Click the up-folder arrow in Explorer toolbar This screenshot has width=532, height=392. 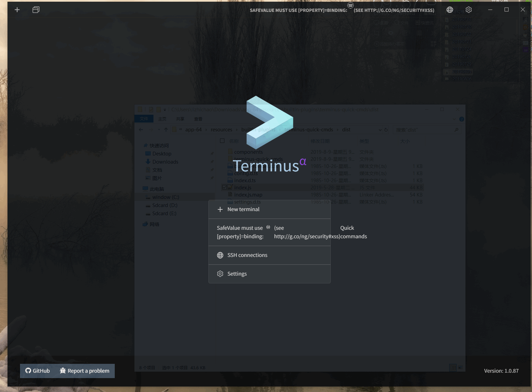coord(166,129)
